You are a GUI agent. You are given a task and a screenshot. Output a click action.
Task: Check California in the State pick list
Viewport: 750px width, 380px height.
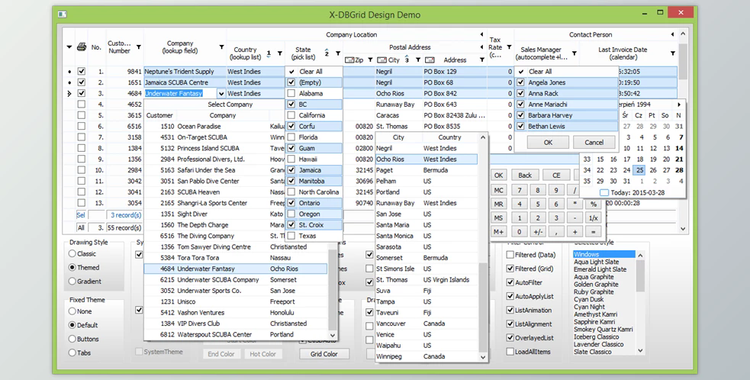(x=291, y=115)
